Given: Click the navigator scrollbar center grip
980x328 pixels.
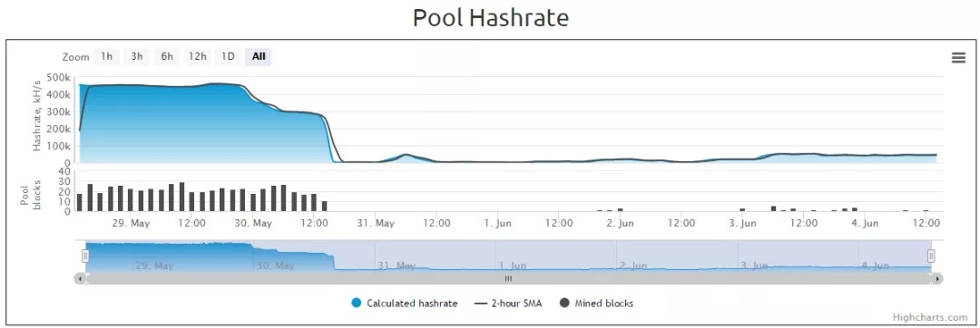Looking at the screenshot, I should point(508,279).
